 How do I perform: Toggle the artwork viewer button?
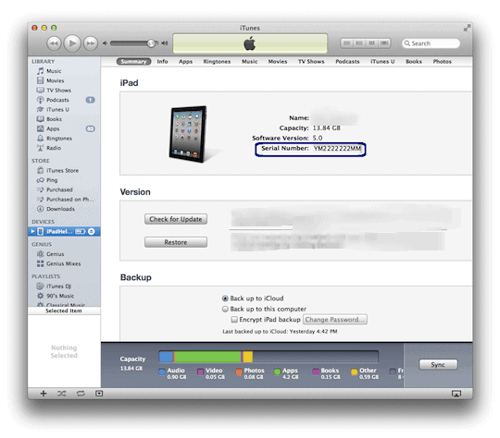[99, 394]
